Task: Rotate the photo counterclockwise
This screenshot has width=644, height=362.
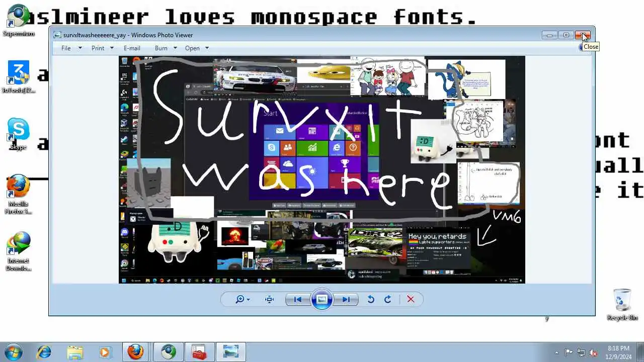Action: [371, 300]
